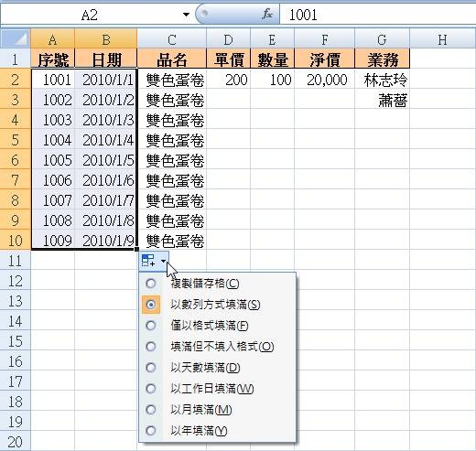The width and height of the screenshot is (476, 451).
Task: Pick the 以工作日填滿(W) radio option
Action: click(151, 389)
